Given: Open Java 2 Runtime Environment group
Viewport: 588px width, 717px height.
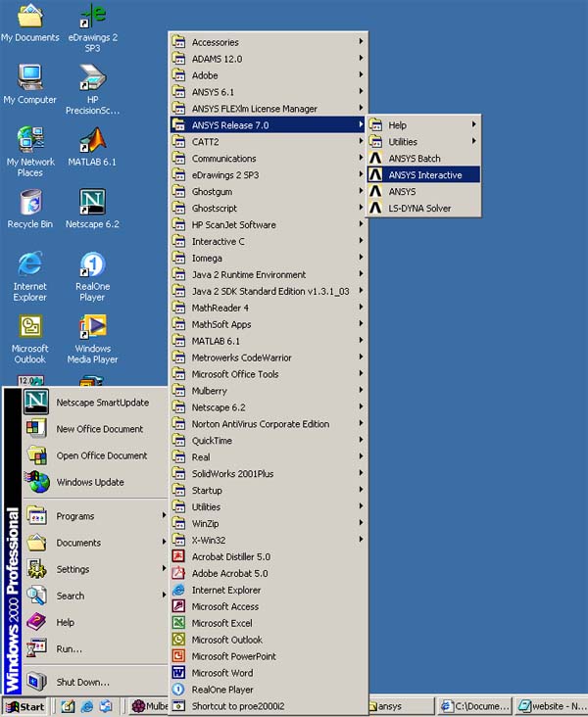Looking at the screenshot, I should click(x=269, y=274).
